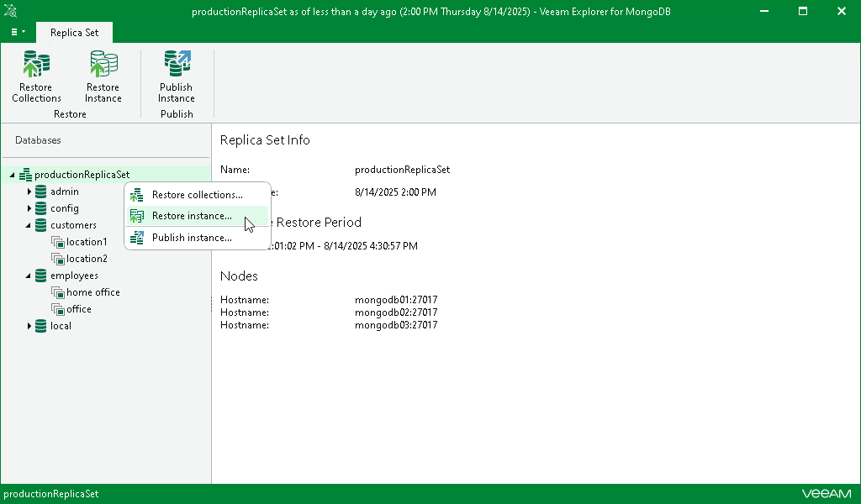Click the customers database icon
The image size is (861, 504).
click(x=40, y=225)
